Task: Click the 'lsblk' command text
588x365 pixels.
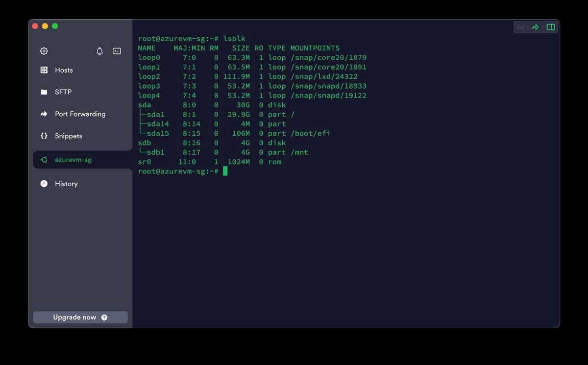Action: pos(234,39)
